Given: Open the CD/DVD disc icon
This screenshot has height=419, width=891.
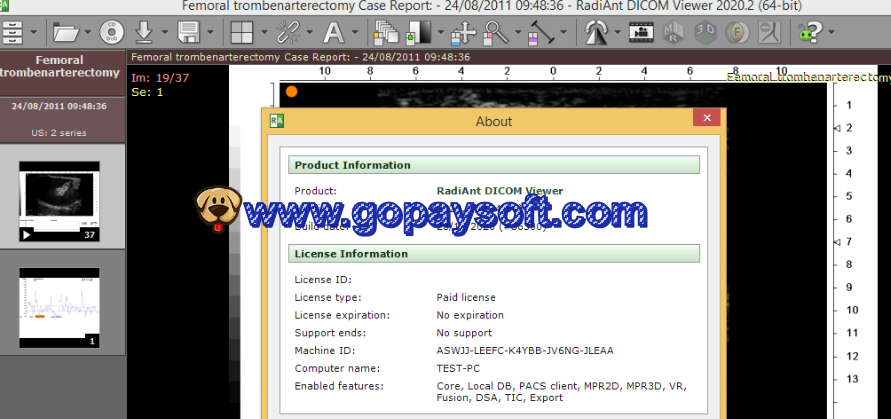Looking at the screenshot, I should click(x=111, y=32).
